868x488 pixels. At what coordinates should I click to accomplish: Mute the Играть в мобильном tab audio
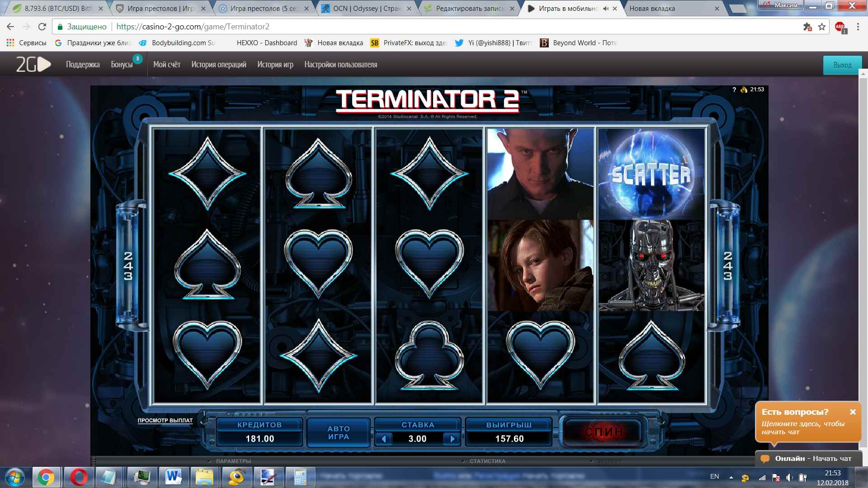[x=605, y=8]
